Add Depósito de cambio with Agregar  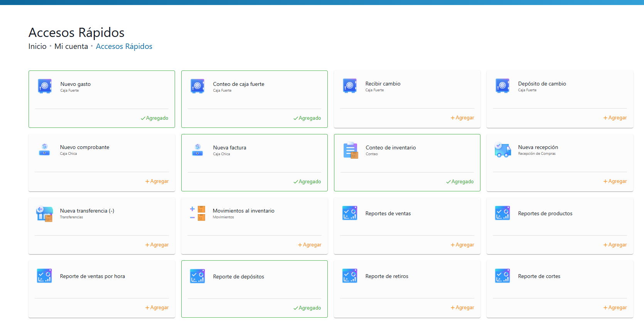point(615,118)
